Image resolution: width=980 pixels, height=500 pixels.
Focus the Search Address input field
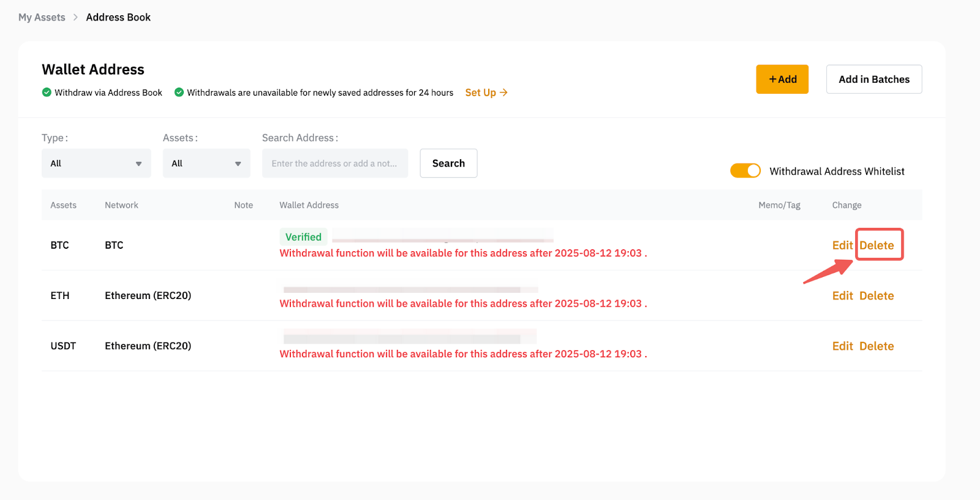(x=334, y=164)
